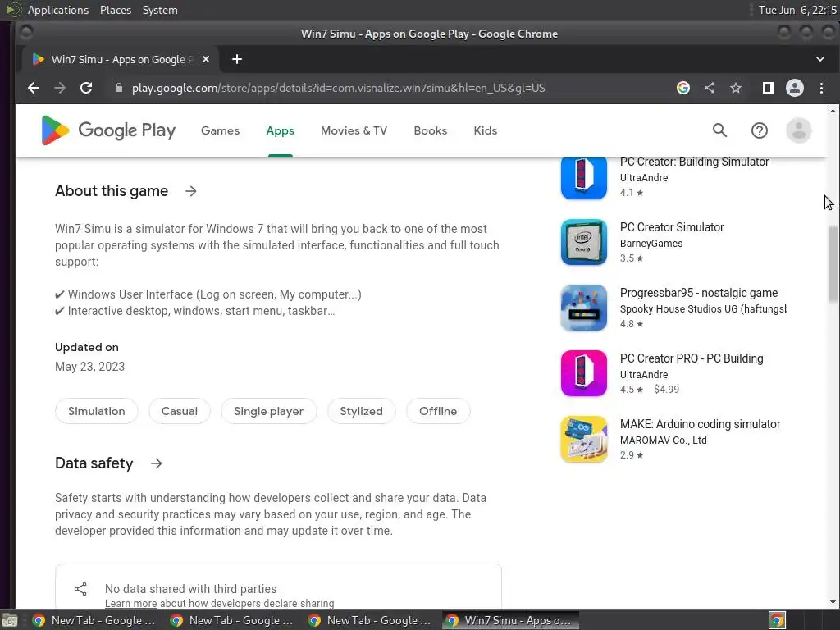Click the scrollbar down arrow
The width and height of the screenshot is (840, 630).
[x=833, y=602]
